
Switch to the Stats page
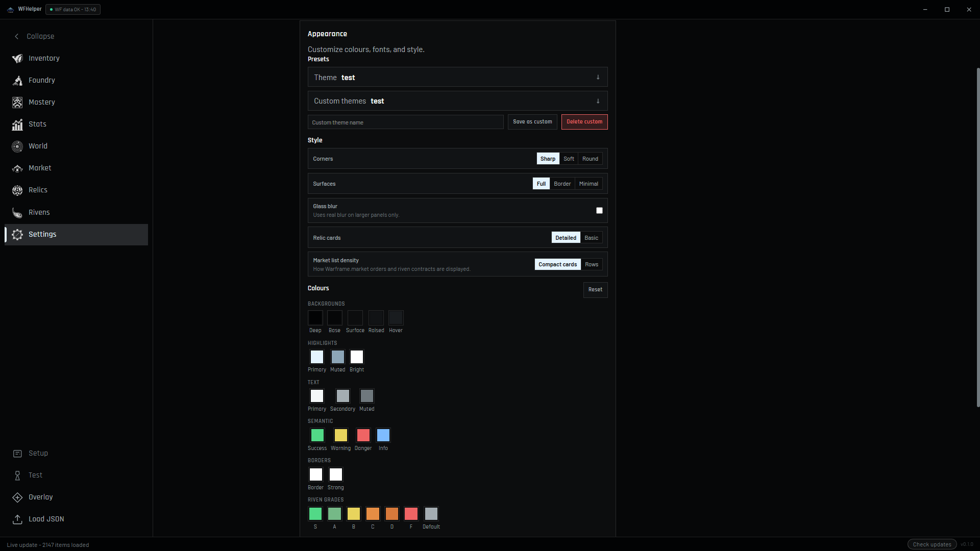[x=76, y=124]
